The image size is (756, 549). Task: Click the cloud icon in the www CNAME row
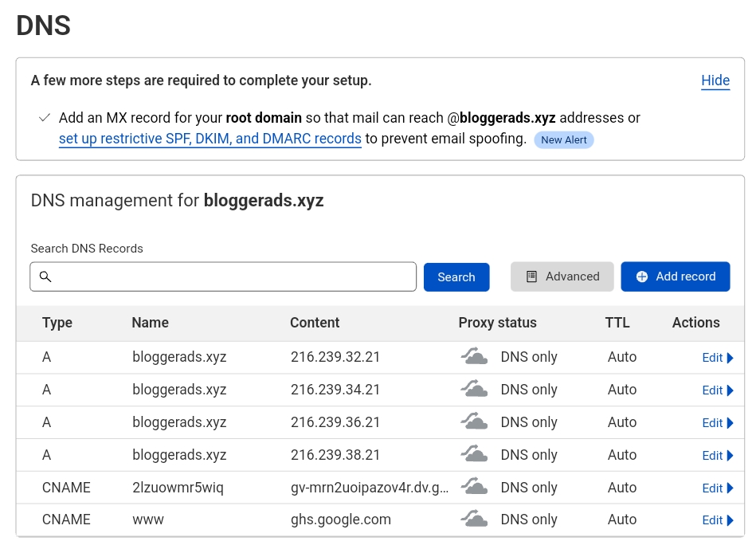pyautogui.click(x=475, y=520)
